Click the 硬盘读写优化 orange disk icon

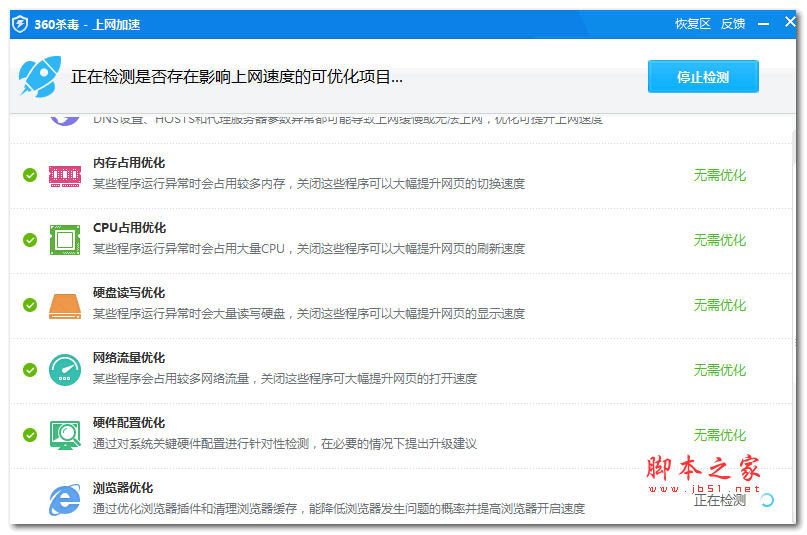[x=65, y=305]
